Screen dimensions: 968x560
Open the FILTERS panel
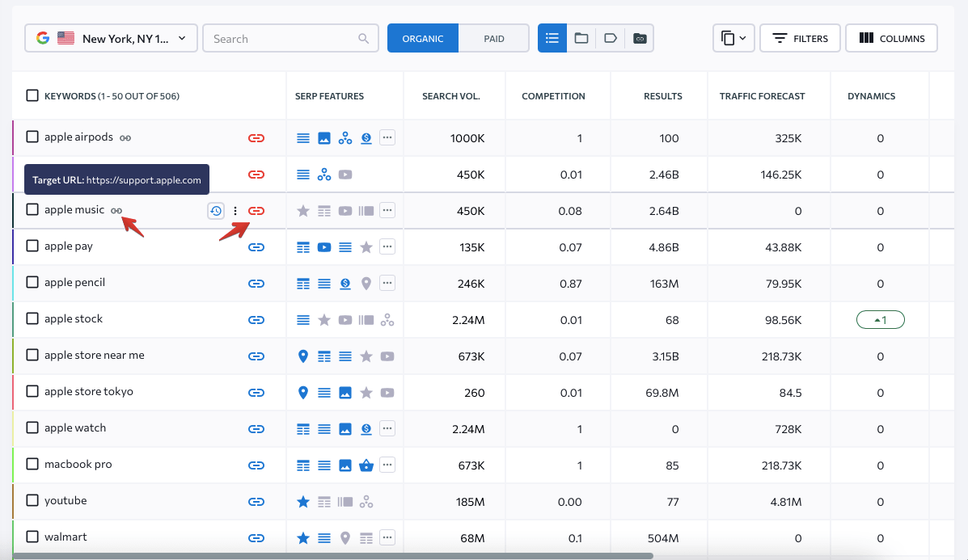[800, 38]
